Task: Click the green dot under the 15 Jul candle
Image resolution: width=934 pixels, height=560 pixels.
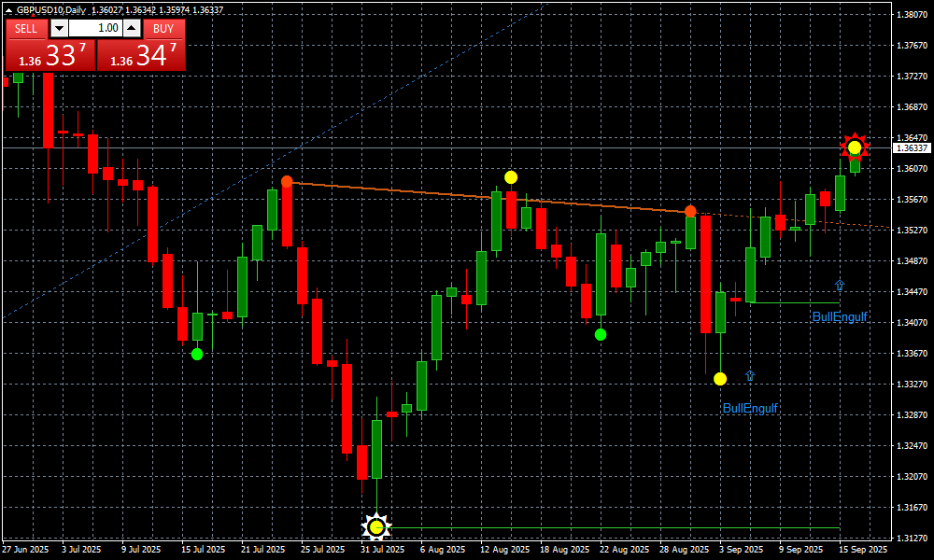Action: coord(197,354)
